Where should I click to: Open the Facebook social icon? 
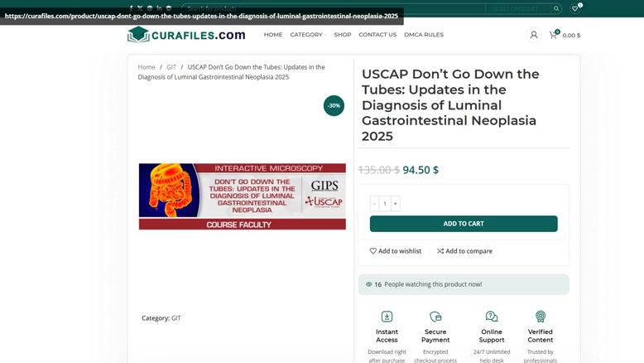click(131, 8)
